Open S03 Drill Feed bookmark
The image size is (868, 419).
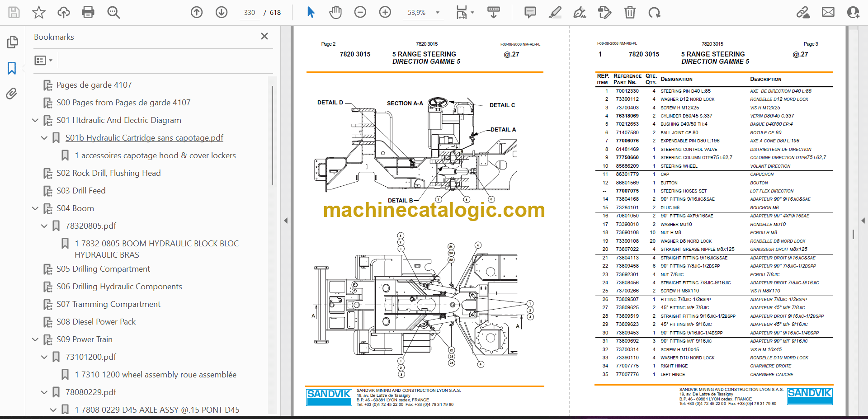pyautogui.click(x=81, y=191)
